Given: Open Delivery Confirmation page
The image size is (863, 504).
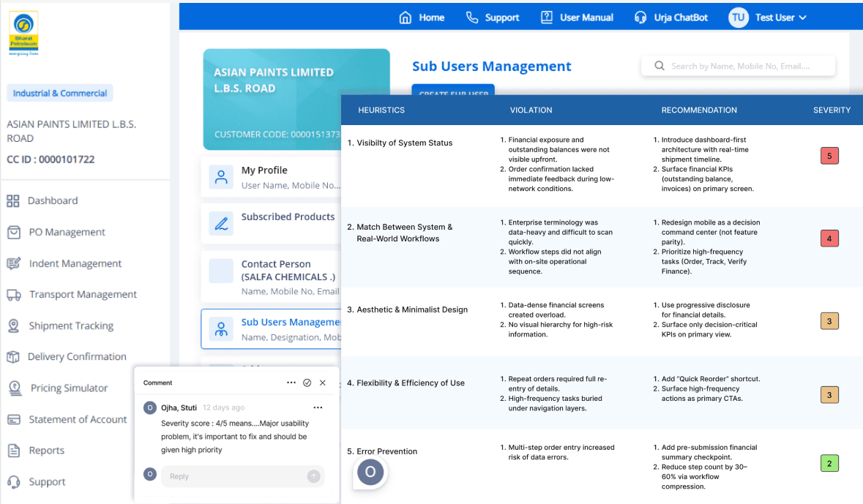Looking at the screenshot, I should point(77,356).
